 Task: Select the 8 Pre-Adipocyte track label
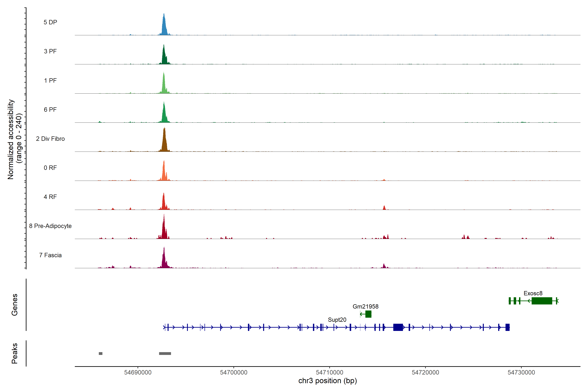[x=50, y=226]
